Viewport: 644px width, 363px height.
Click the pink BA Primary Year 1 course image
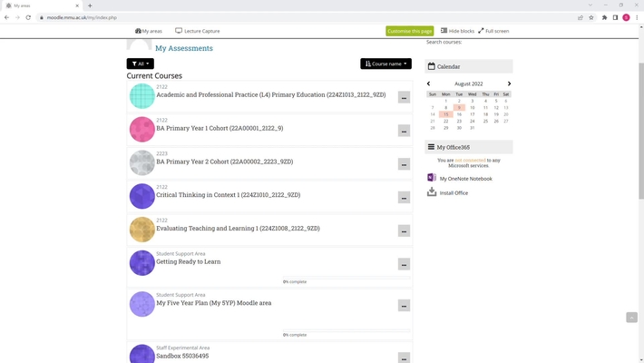pos(141,129)
